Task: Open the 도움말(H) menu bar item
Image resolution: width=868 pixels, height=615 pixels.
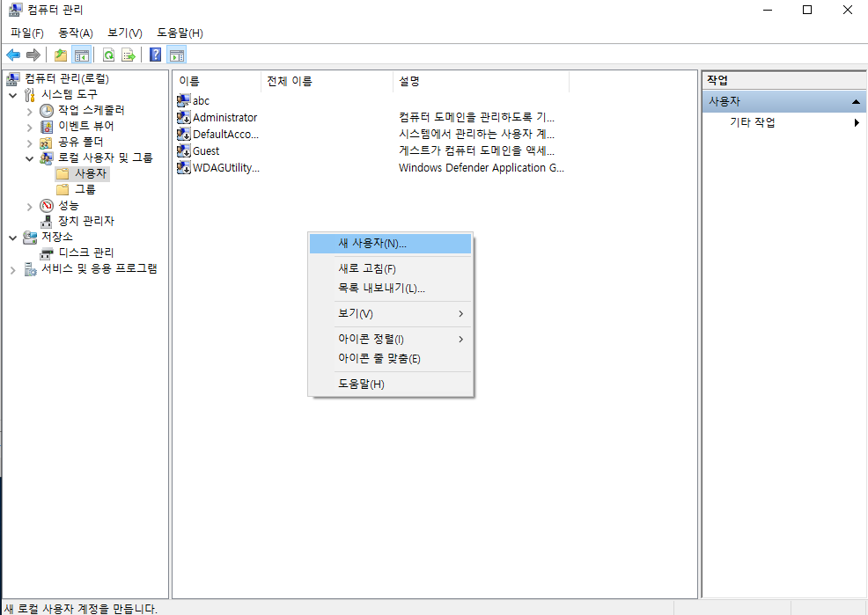Action: coord(180,33)
